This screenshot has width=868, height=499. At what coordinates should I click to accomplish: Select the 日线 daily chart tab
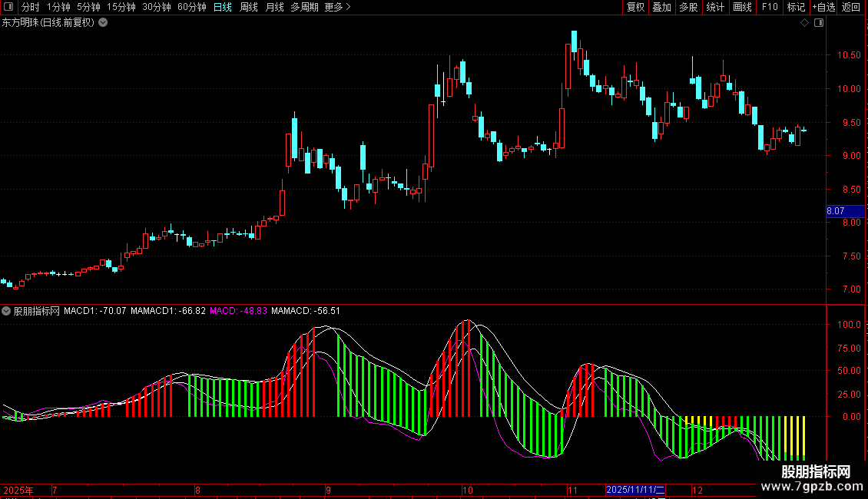(x=223, y=7)
